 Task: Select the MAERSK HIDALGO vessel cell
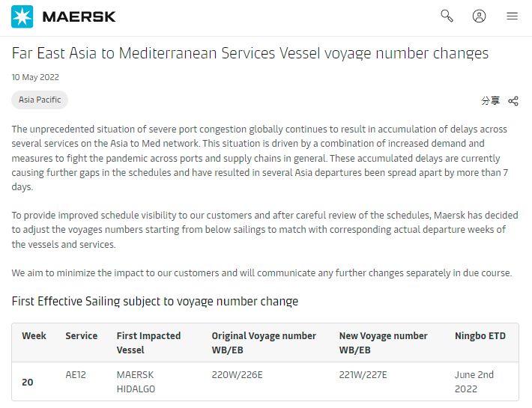coord(137,382)
